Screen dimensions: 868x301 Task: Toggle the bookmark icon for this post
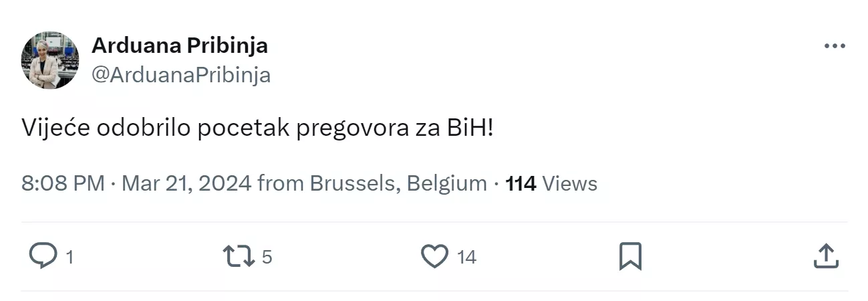pos(629,256)
